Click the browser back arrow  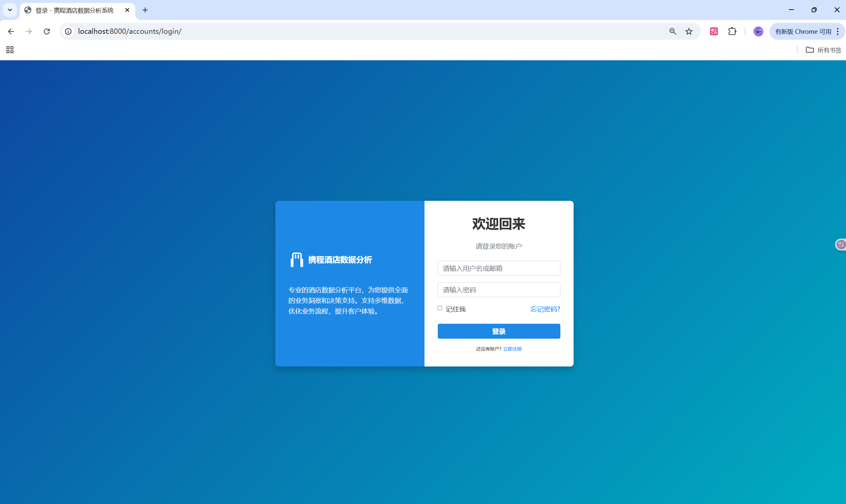11,31
